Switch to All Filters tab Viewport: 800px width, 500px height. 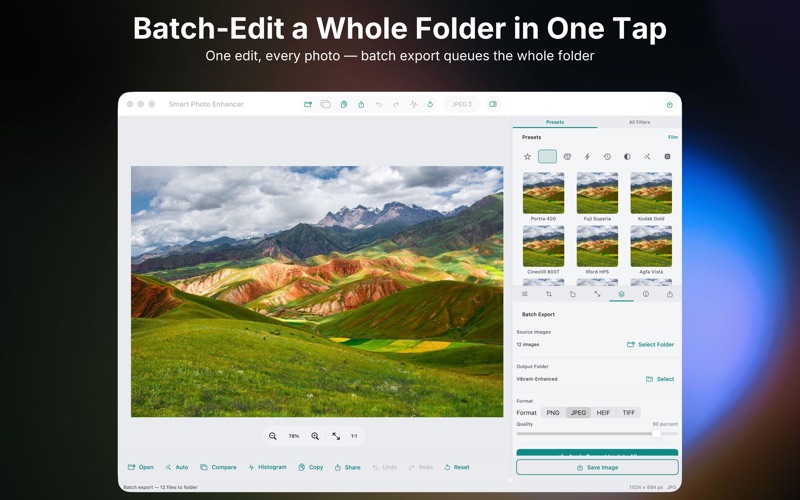(x=639, y=122)
